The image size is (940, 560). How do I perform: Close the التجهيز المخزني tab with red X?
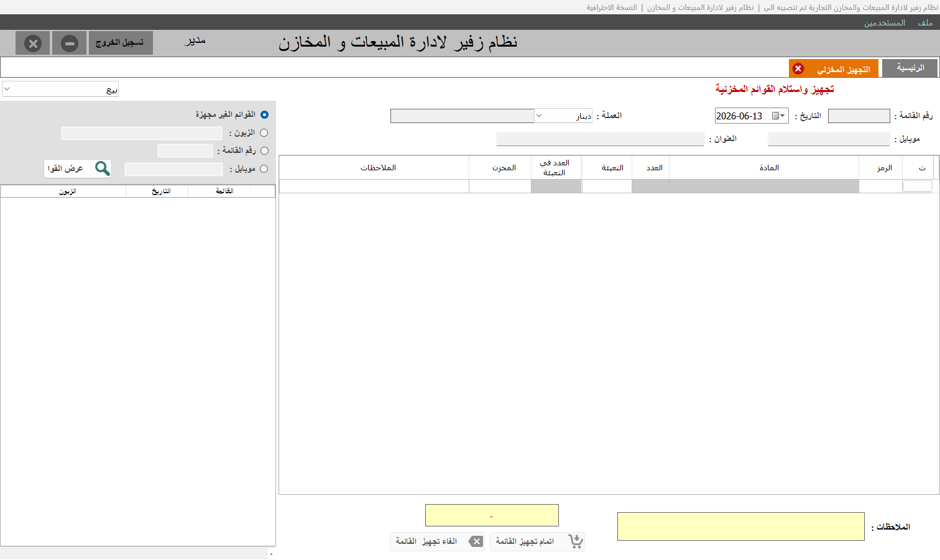[798, 68]
